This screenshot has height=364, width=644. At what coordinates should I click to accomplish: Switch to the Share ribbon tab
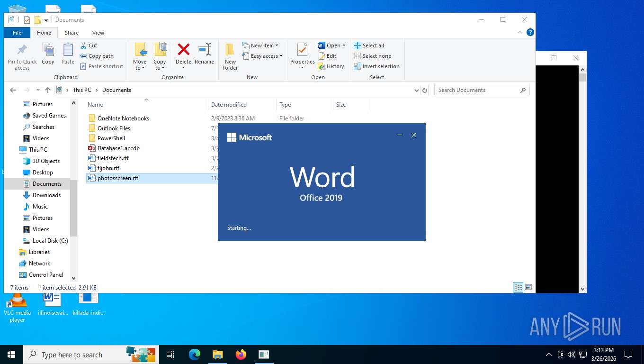tap(72, 33)
